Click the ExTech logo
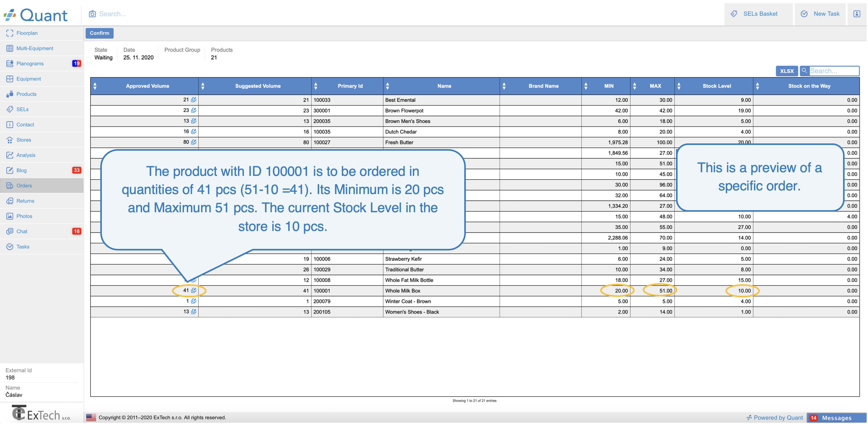The width and height of the screenshot is (868, 424). [x=41, y=413]
